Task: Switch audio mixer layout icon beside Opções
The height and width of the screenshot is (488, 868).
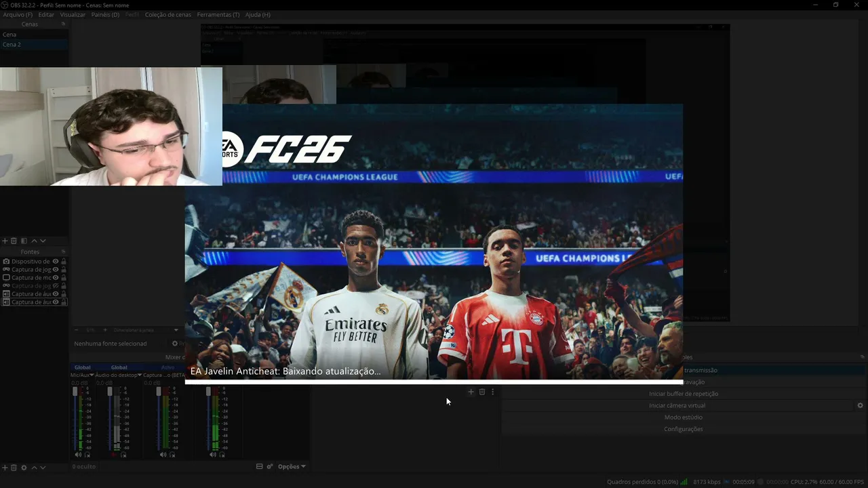Action: 259,466
